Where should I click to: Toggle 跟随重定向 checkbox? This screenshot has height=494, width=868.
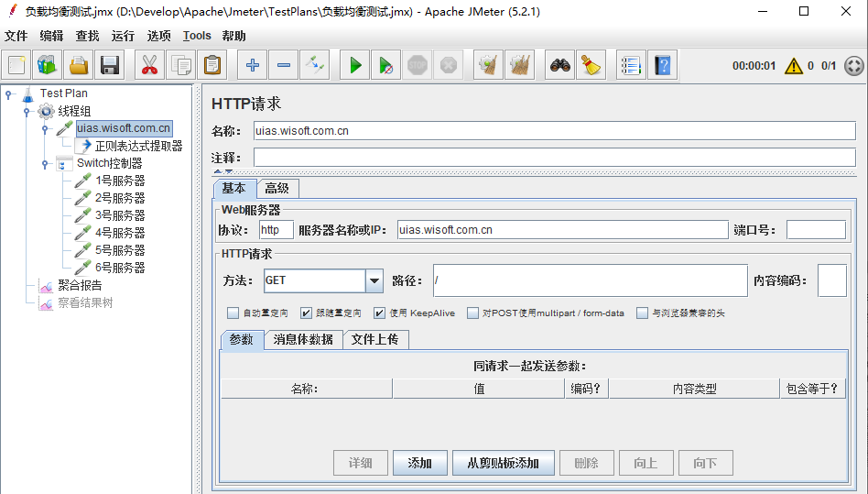306,313
